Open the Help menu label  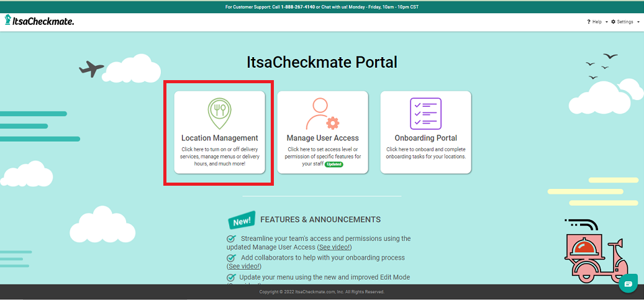pos(597,22)
